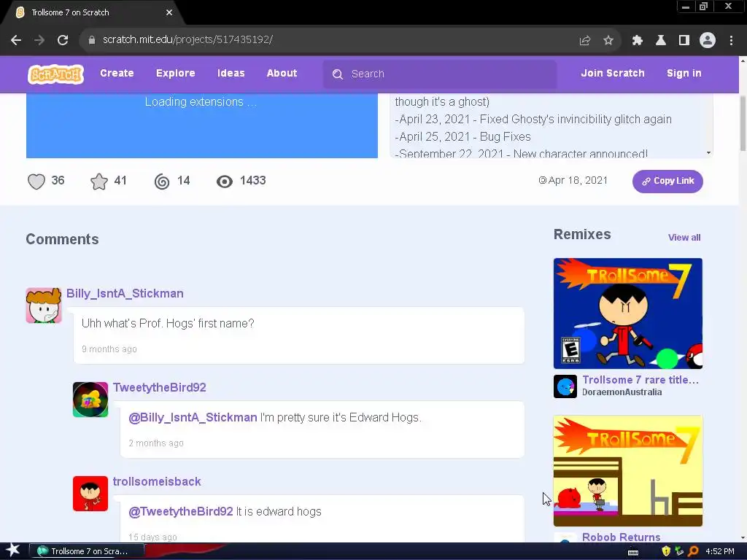The height and width of the screenshot is (560, 747).
Task: Open the Chrome three-dot menu
Action: 731,41
